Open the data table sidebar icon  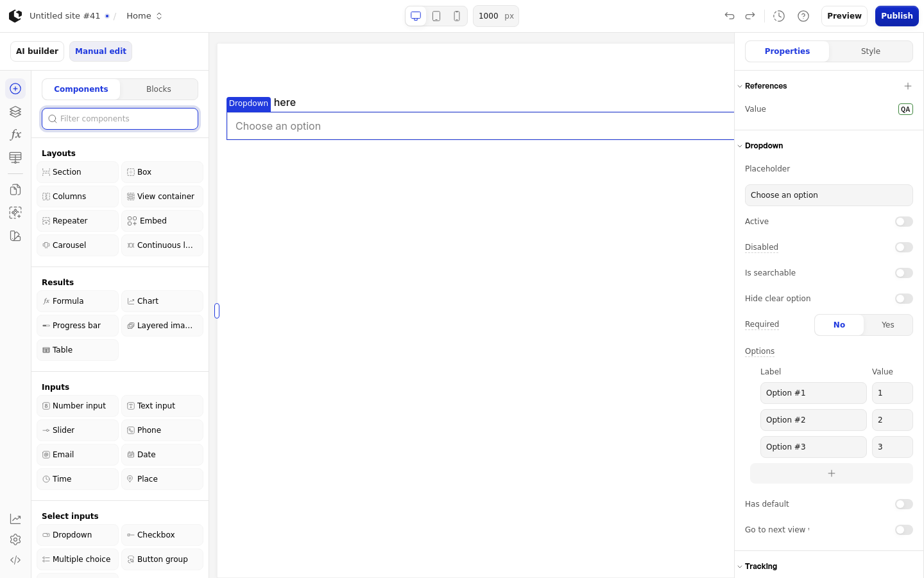[x=15, y=157]
